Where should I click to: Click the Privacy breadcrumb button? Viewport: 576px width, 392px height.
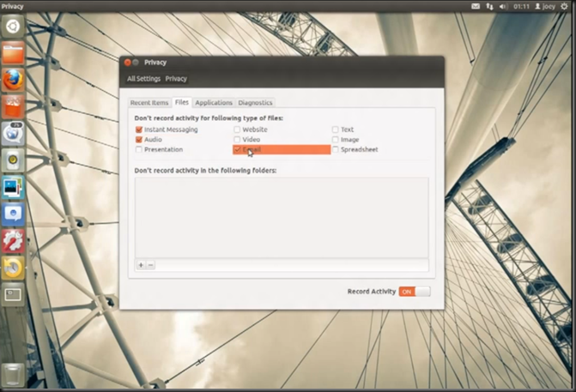coord(176,79)
